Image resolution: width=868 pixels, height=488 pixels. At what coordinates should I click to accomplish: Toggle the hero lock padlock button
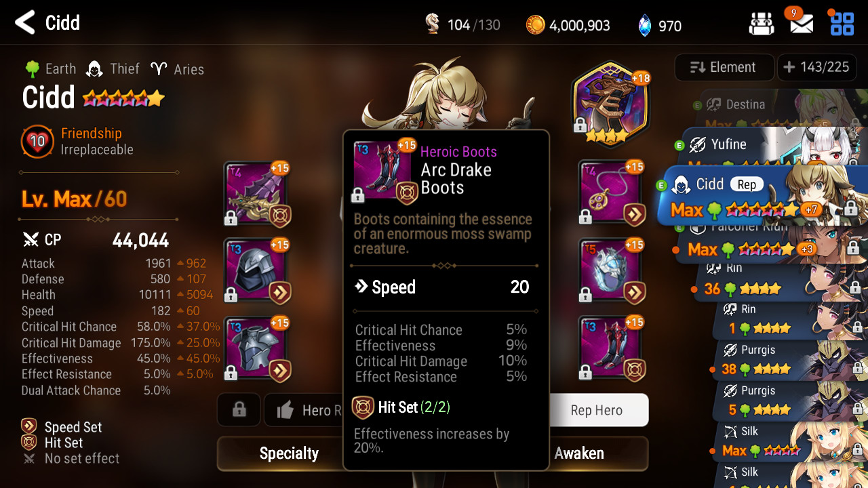pos(239,410)
